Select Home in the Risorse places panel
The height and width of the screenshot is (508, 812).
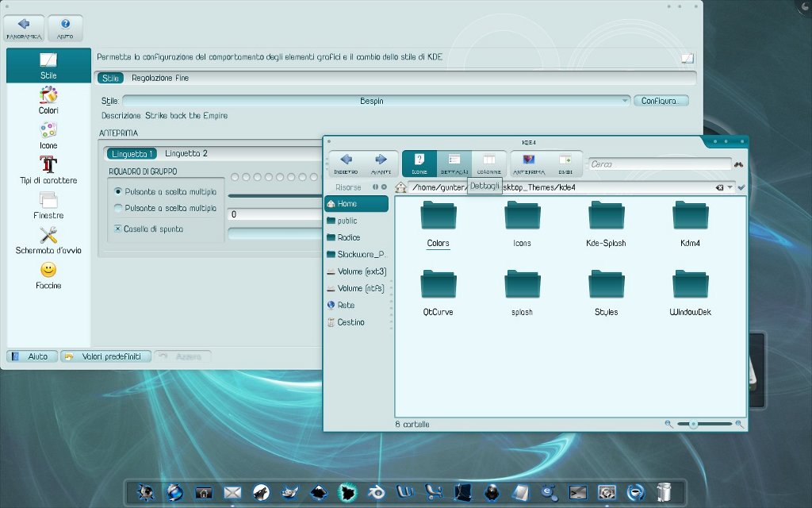pos(356,204)
